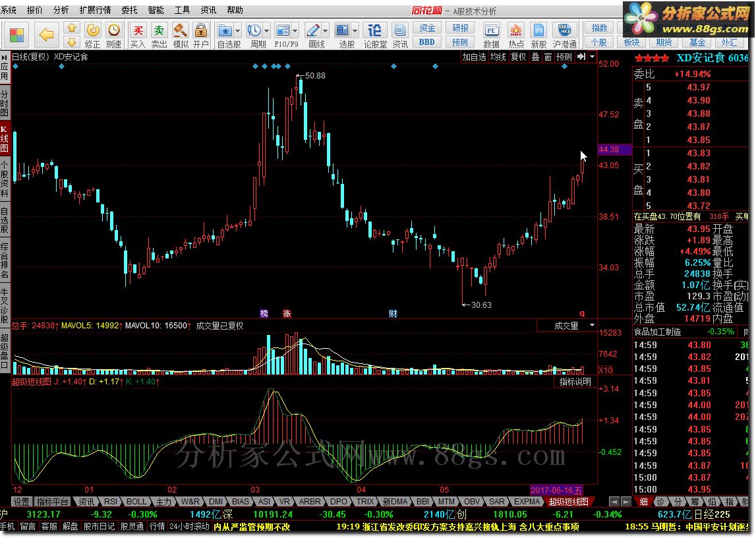The height and width of the screenshot is (538, 756).
Task: Click the 资金 button
Action: 426,28
